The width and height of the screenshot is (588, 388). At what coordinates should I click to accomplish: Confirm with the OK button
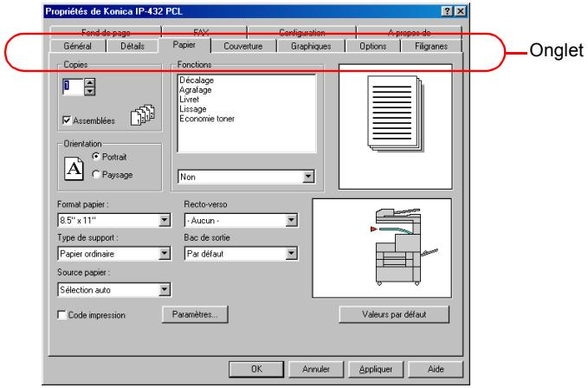256,369
